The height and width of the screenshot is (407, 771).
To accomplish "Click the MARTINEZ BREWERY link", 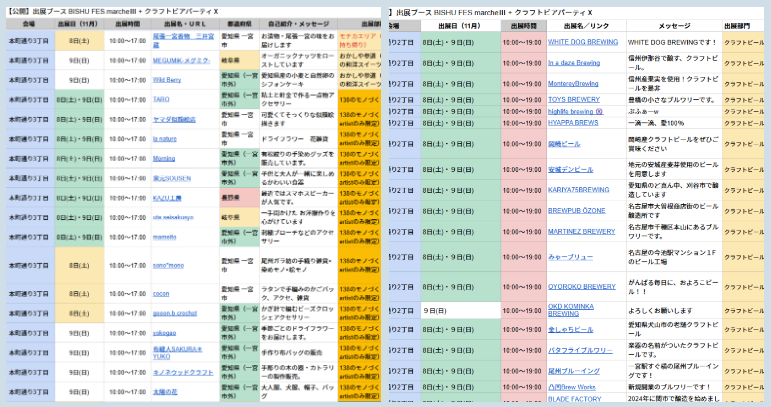I will click(x=581, y=231).
